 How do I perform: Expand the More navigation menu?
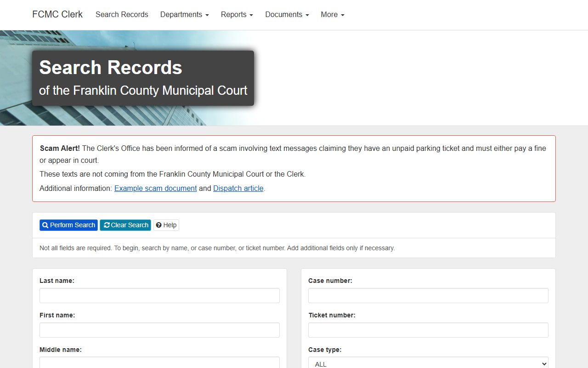tap(332, 15)
